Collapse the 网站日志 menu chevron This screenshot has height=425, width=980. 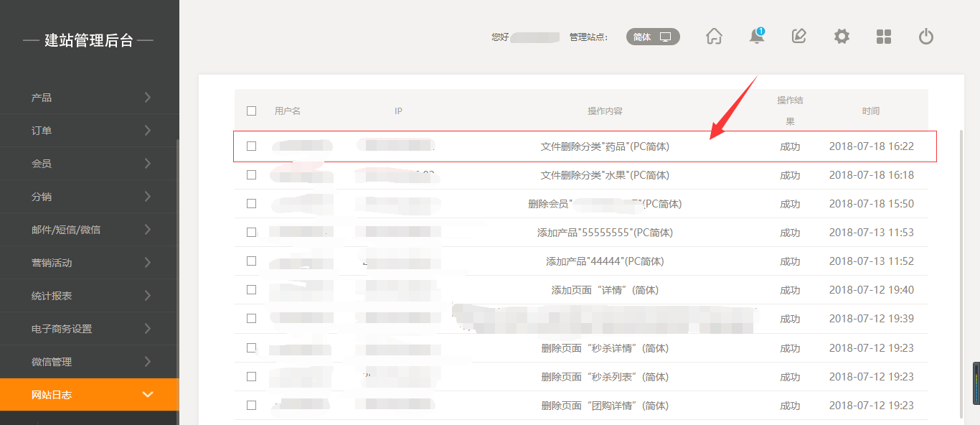click(148, 395)
